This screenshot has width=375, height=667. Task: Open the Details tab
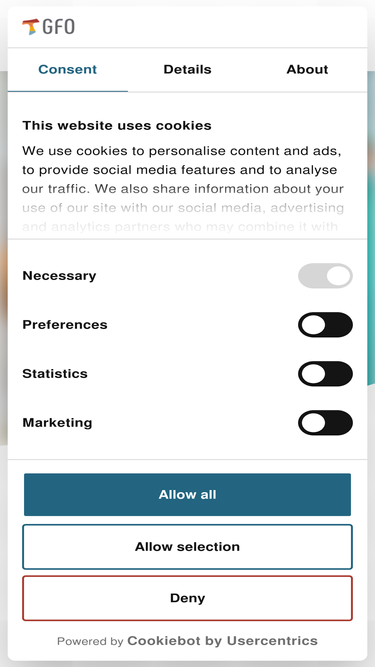point(188,70)
